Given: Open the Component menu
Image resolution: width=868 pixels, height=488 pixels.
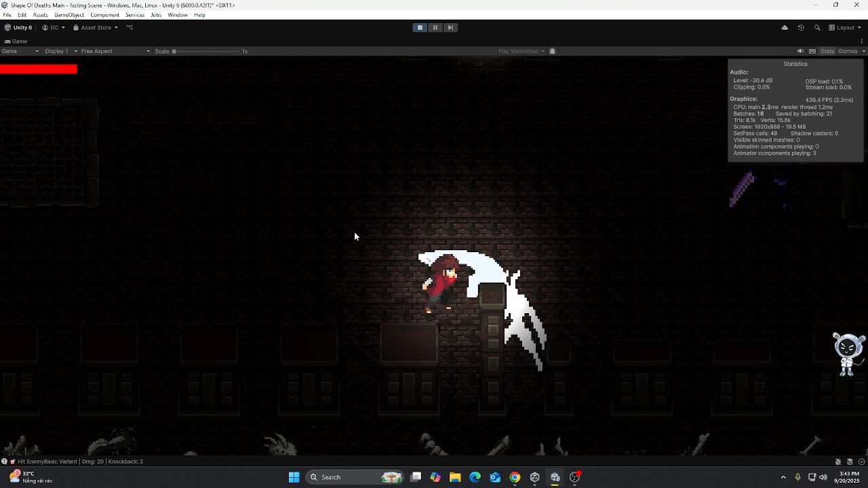Looking at the screenshot, I should (x=104, y=15).
